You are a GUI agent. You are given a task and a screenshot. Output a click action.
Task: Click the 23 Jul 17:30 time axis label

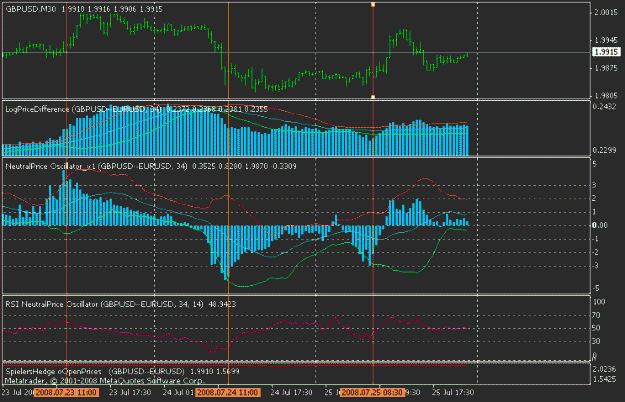point(130,392)
